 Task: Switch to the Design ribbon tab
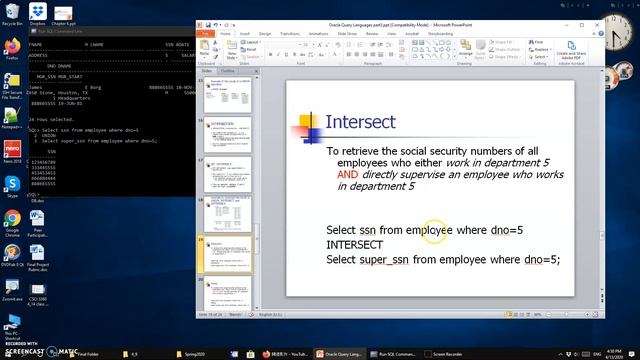point(265,34)
